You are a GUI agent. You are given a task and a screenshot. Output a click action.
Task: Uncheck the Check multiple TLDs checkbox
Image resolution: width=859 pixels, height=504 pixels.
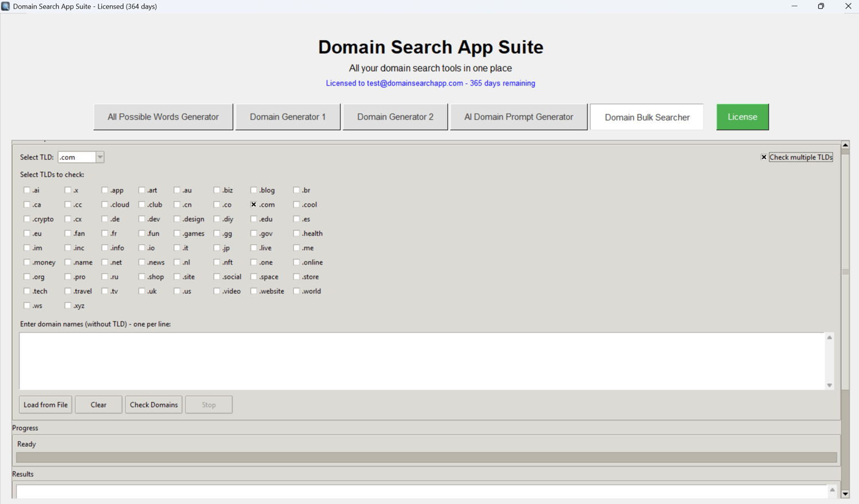pos(764,157)
